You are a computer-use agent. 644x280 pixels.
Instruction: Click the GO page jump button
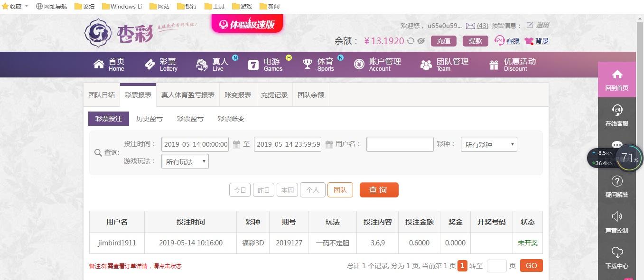point(532,266)
